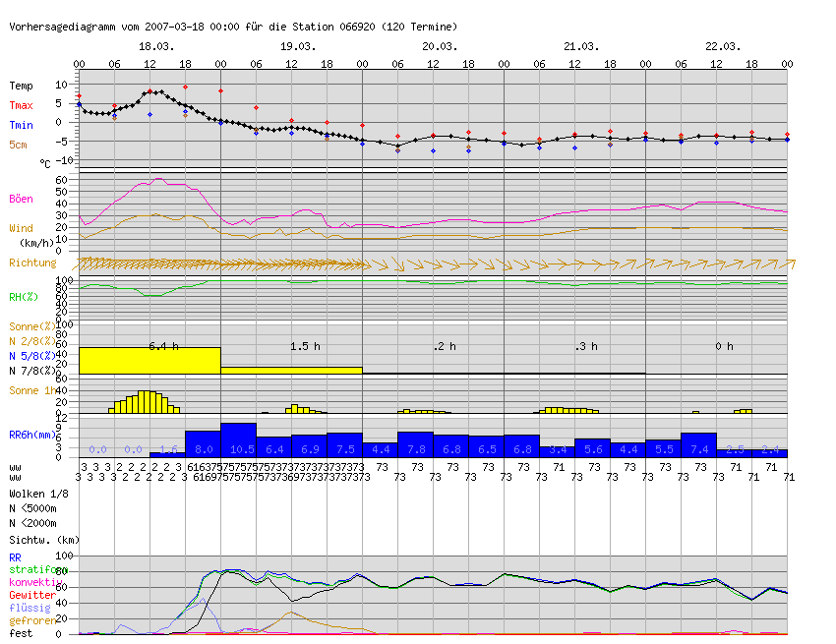Click the precipitation value "2.5"

point(736,449)
